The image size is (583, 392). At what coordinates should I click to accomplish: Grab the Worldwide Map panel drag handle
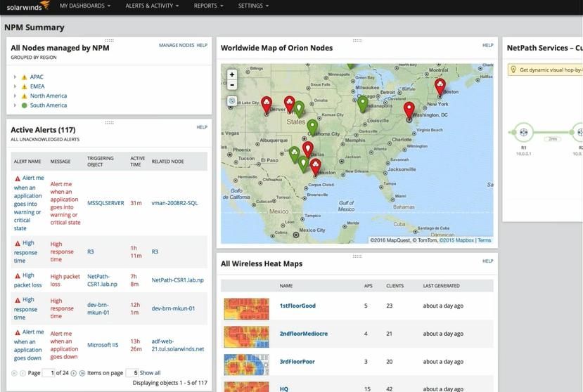357,41
